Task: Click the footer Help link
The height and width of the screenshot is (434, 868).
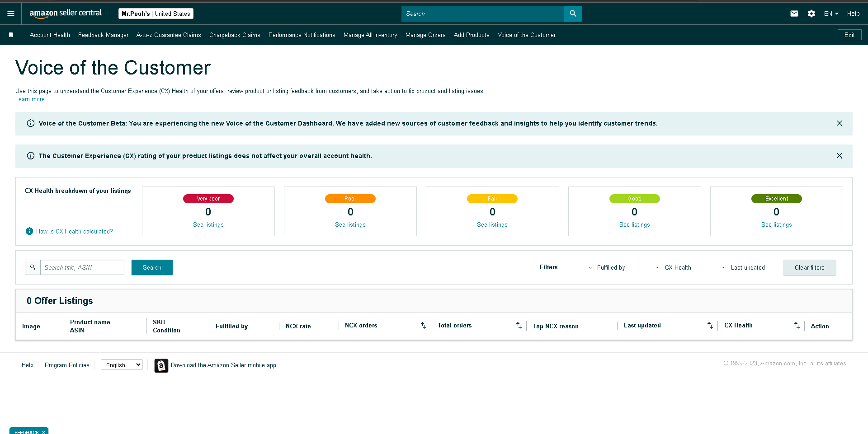Action: click(x=28, y=365)
